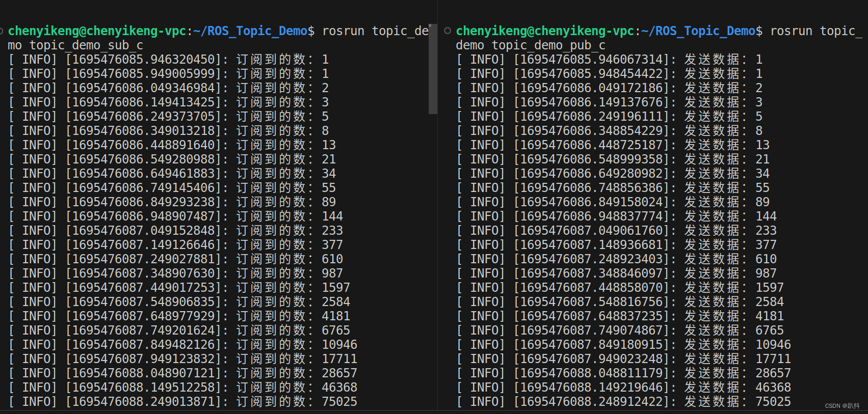Click subscriber line with timestamp 1695476086.149413425

[x=169, y=102]
